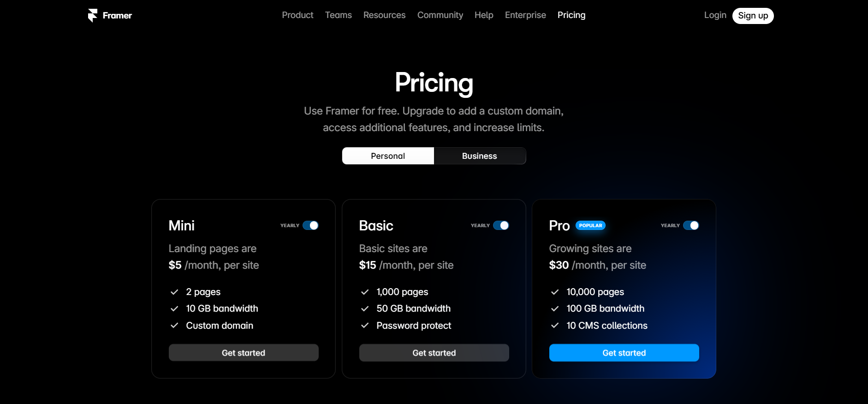
Task: Click the Sign up button
Action: [753, 16]
